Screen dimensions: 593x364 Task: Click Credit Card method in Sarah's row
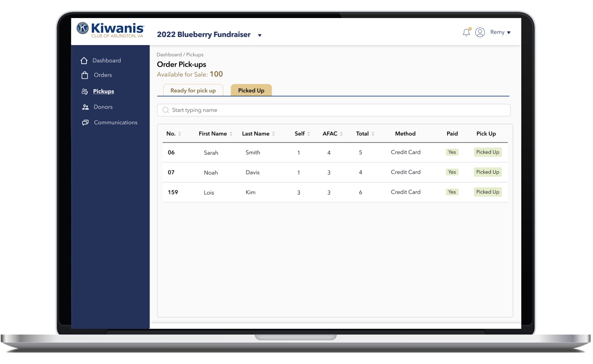[x=406, y=152]
